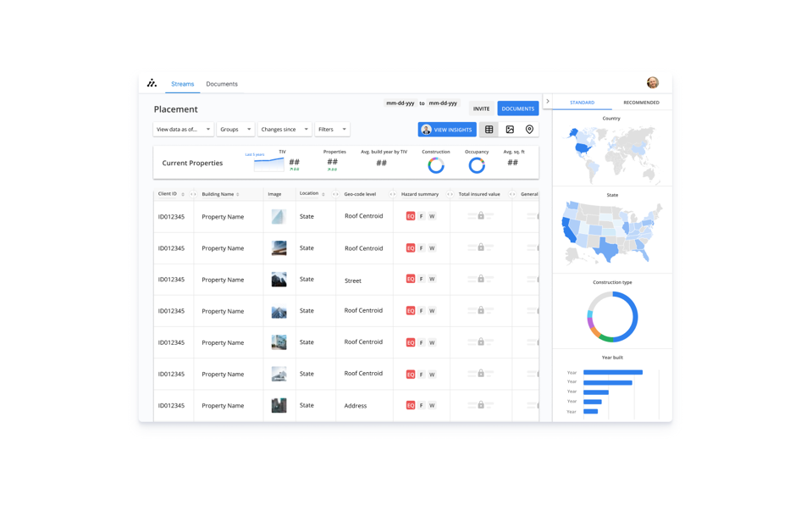
Task: Toggle EQ hazard badge in first row
Action: [x=411, y=216]
